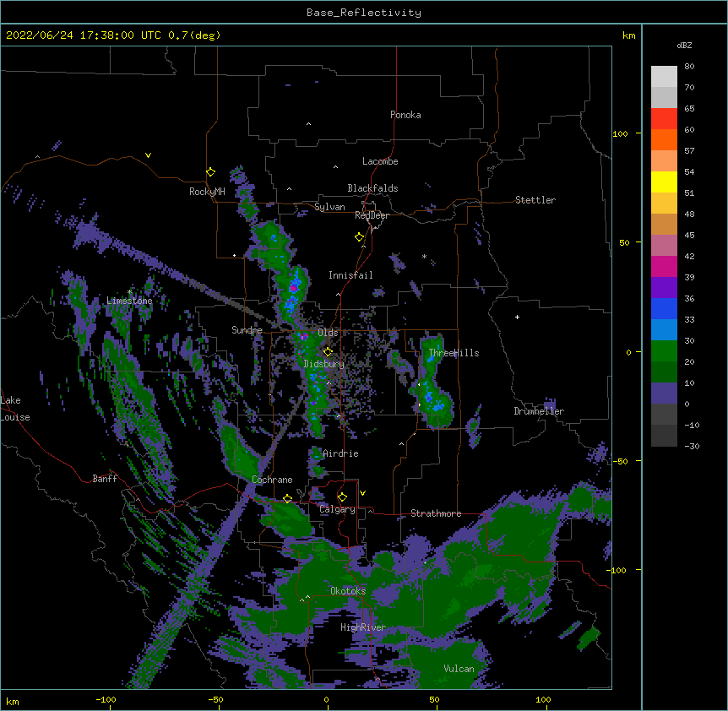This screenshot has width=728, height=711.
Task: Click the yellow diamond marker near RockyMH
Action: click(x=211, y=172)
